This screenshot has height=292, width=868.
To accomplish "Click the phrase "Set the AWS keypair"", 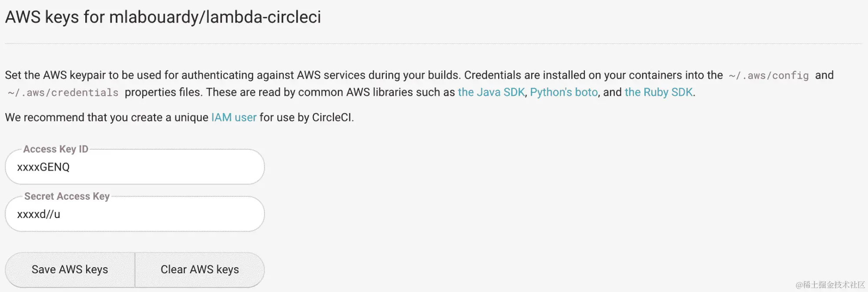I will [55, 75].
